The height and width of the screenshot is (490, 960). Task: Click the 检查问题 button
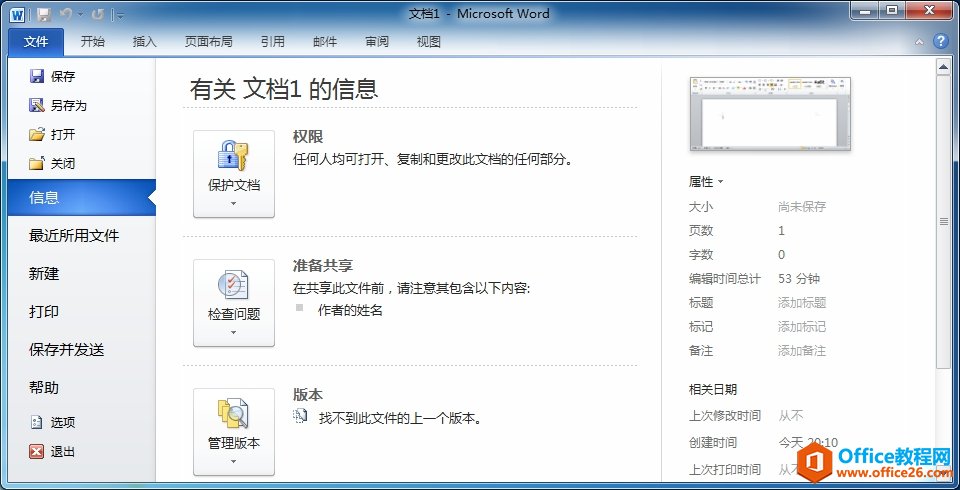[x=234, y=303]
